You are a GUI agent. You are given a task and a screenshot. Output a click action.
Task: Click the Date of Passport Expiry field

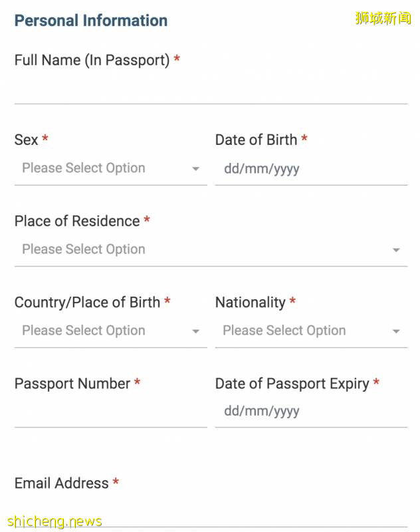pos(311,411)
